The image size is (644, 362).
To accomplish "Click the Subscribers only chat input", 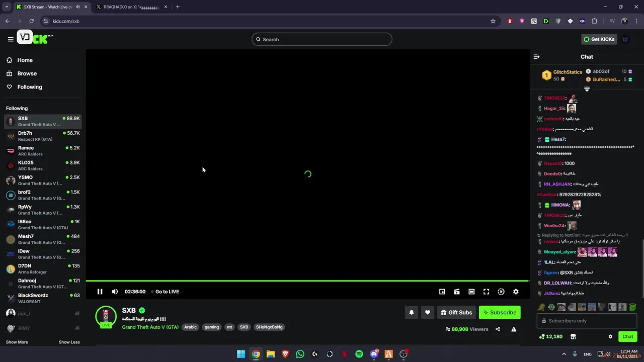I will point(587,321).
